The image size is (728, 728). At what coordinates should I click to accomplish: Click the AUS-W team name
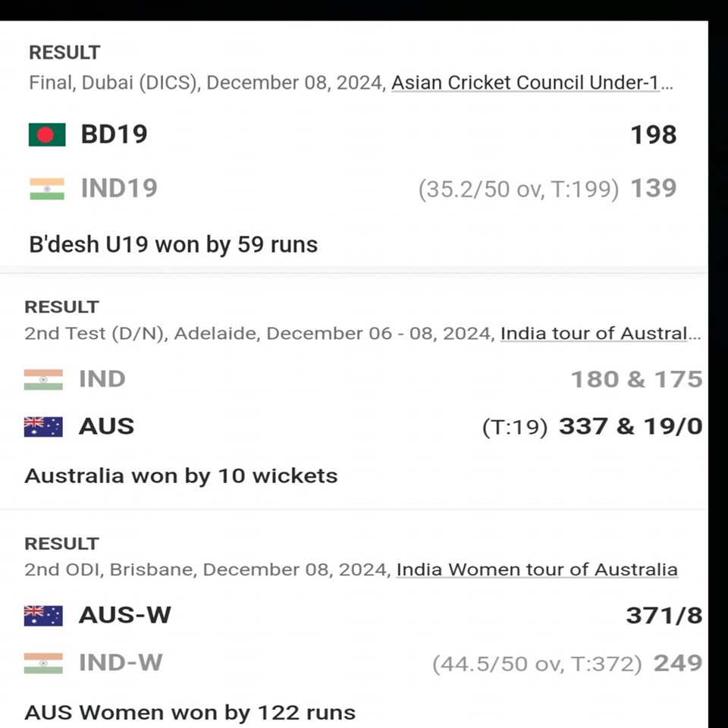pyautogui.click(x=125, y=615)
